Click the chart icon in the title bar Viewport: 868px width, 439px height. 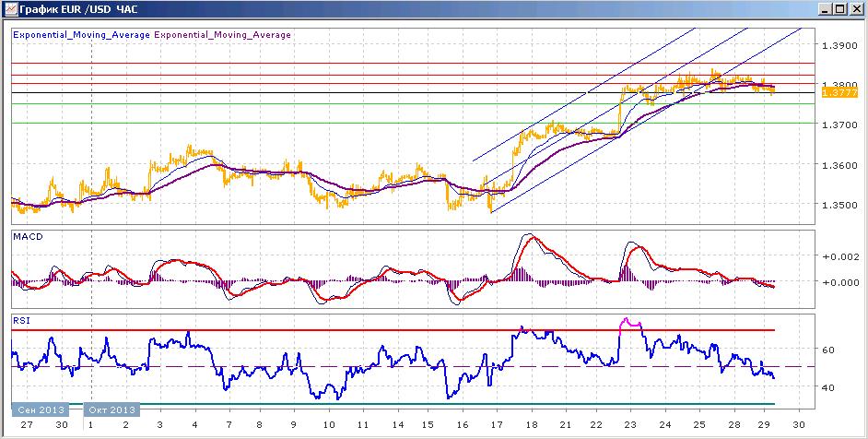[10, 8]
